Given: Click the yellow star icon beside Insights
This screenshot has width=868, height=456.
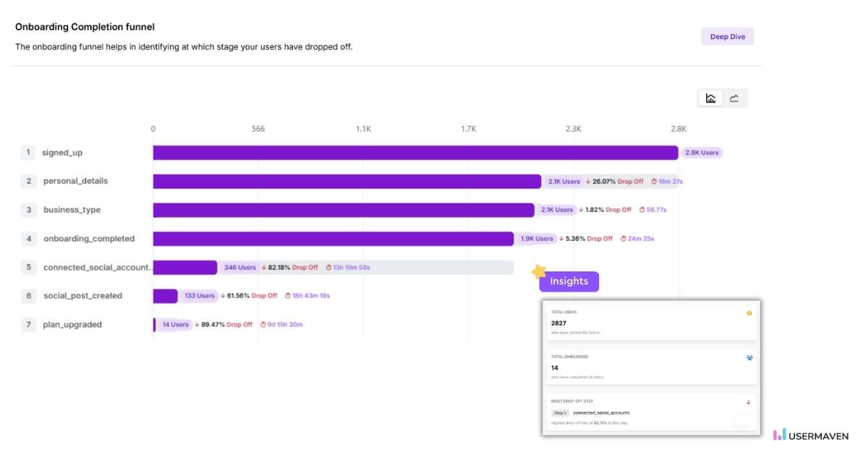Looking at the screenshot, I should [x=538, y=271].
